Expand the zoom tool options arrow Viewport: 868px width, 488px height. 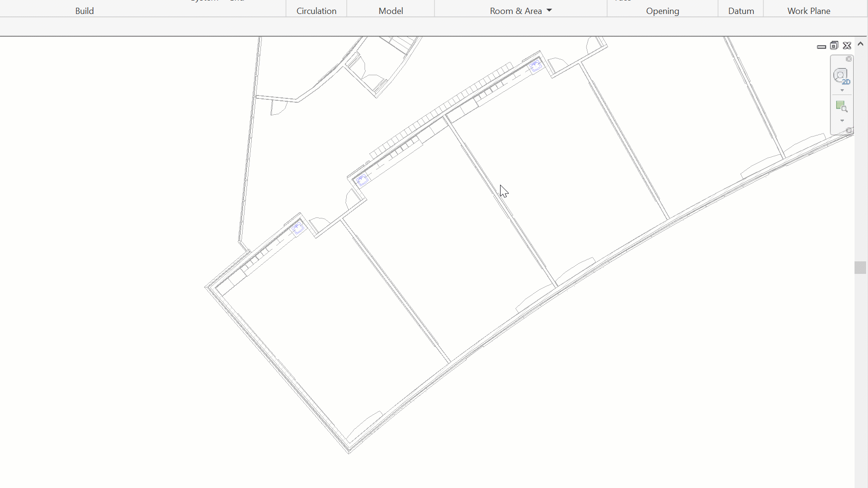pos(842,121)
